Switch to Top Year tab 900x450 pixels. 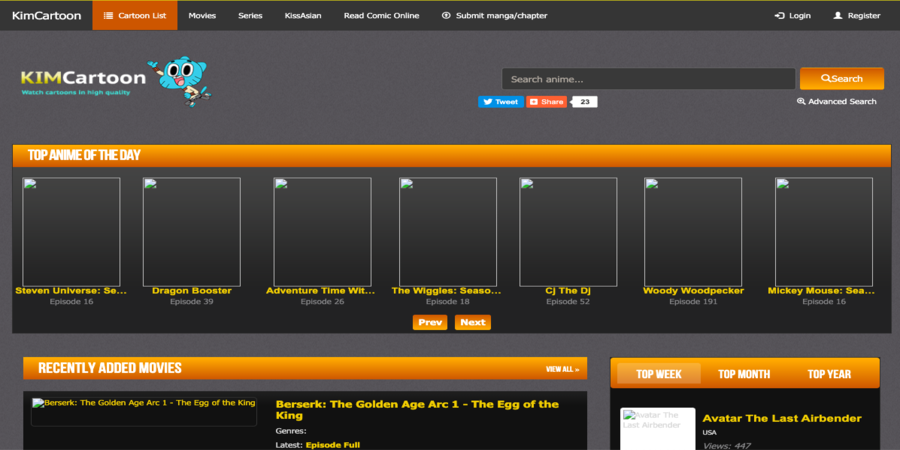pyautogui.click(x=829, y=374)
